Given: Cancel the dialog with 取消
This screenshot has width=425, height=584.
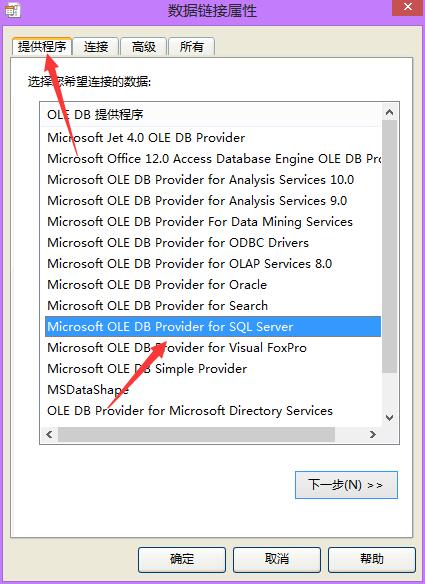Looking at the screenshot, I should 277,559.
